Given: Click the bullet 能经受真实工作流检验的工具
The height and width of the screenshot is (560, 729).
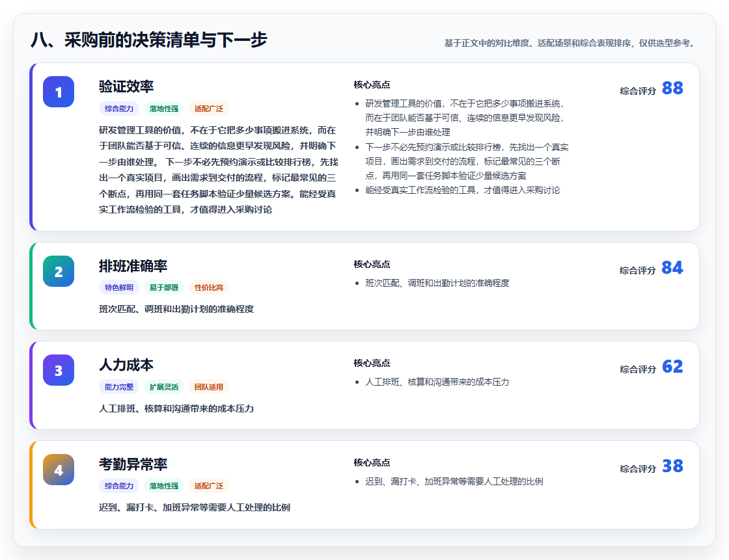Looking at the screenshot, I should pos(463,190).
